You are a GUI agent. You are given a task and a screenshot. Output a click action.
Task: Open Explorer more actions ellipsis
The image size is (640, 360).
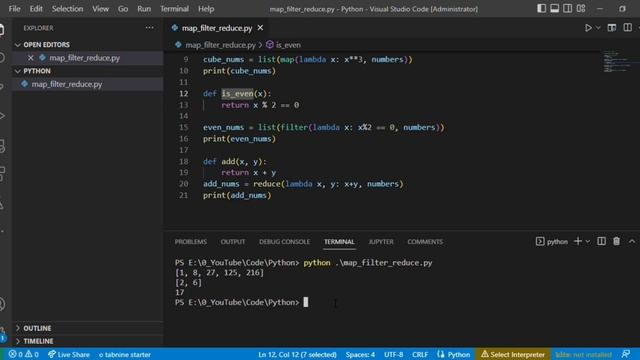pos(150,28)
